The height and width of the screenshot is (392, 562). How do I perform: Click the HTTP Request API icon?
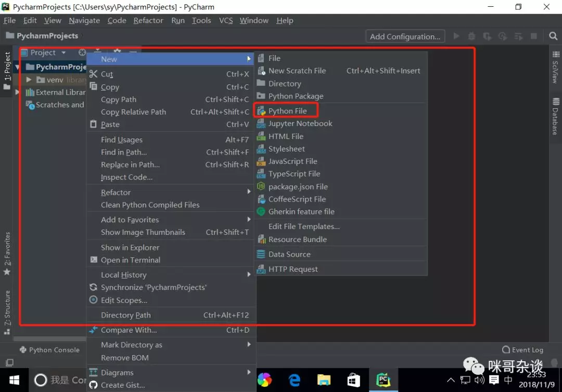point(261,269)
